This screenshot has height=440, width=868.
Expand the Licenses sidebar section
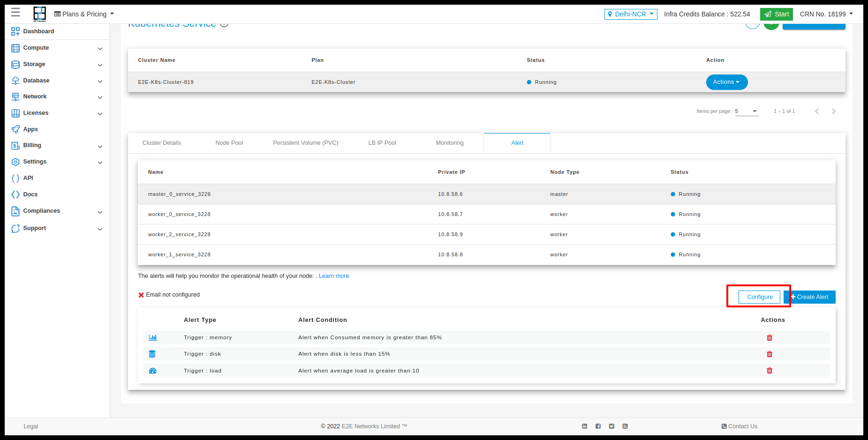click(x=100, y=113)
